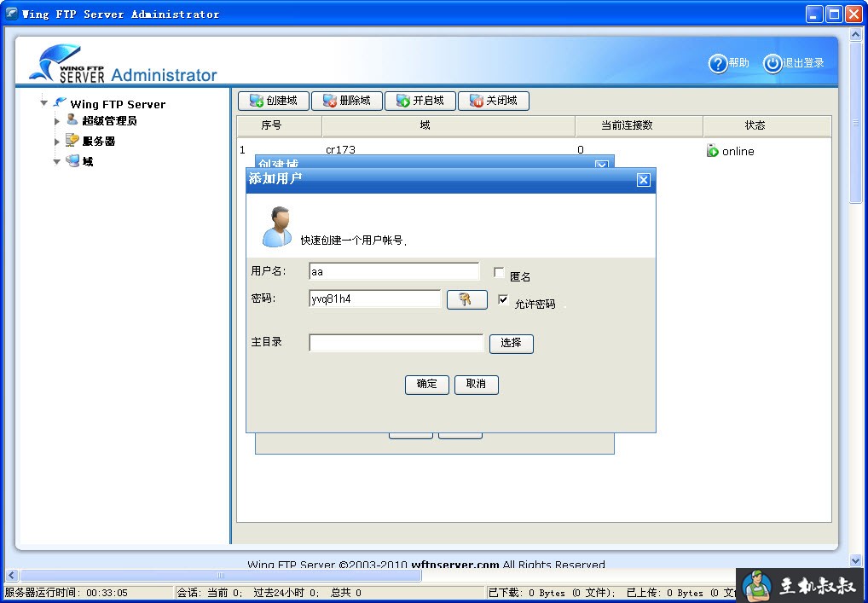Image resolution: width=868 pixels, height=603 pixels.
Task: Click the 当前连接数 column header
Action: tap(639, 125)
